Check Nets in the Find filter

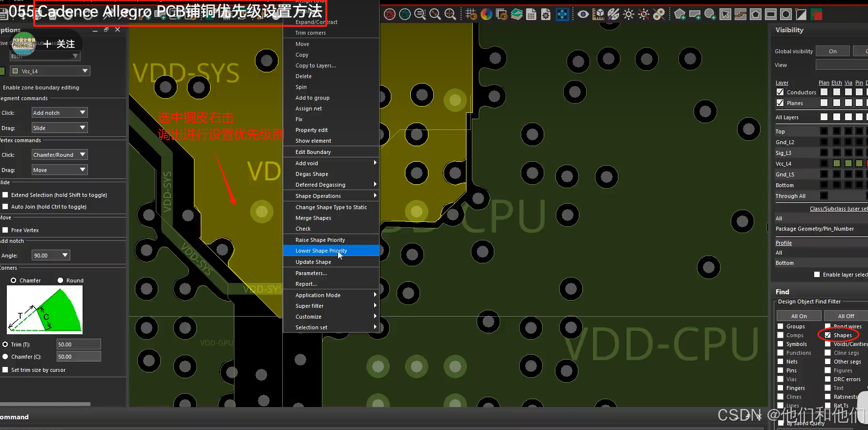pos(781,362)
